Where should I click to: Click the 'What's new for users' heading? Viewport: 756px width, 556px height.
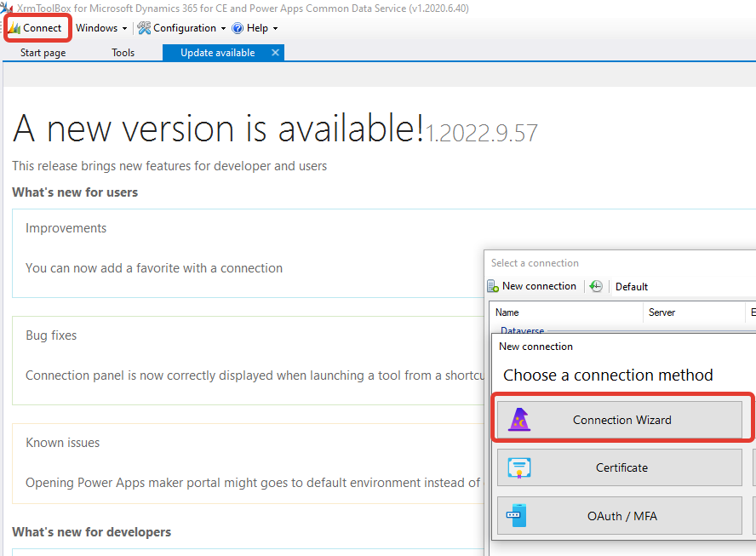coord(75,192)
